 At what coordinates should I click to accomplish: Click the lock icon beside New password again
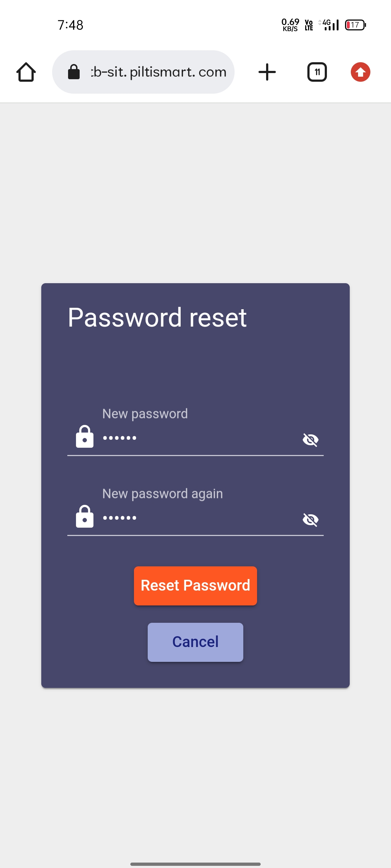(85, 516)
